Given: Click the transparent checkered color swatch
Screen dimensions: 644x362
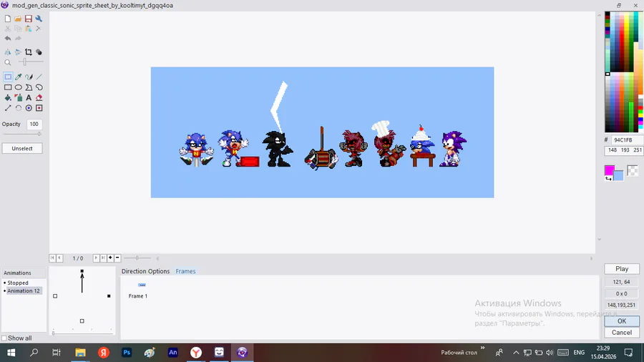Looking at the screenshot, I should tap(633, 170).
